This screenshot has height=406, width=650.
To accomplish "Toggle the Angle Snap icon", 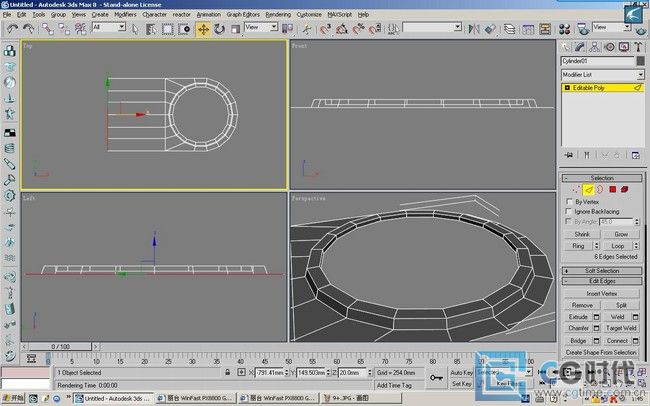I will 342,29.
